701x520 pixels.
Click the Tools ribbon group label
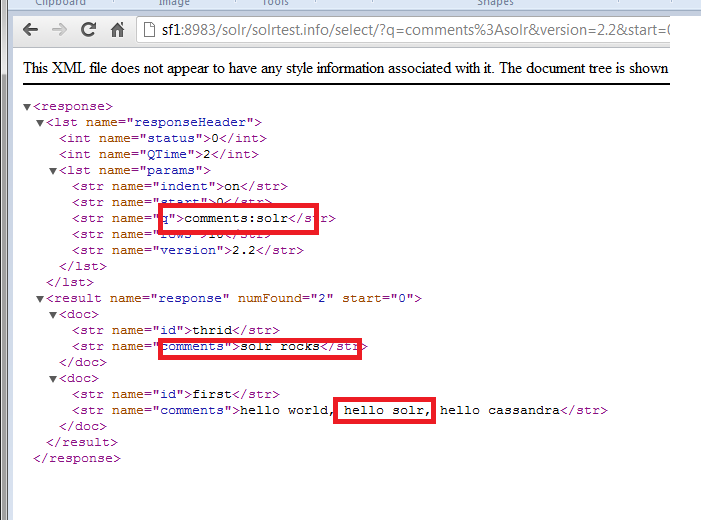coord(275,3)
